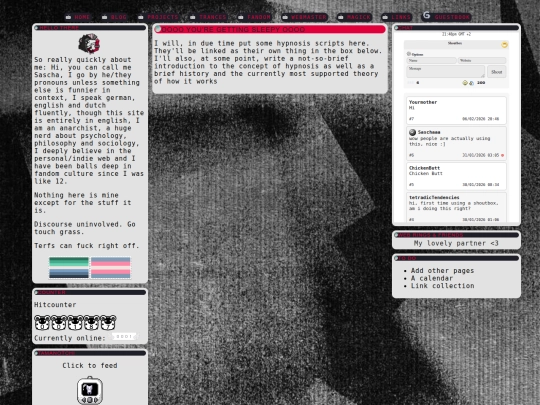Click the '21:48pm GMT +2' chat time

tap(456, 34)
